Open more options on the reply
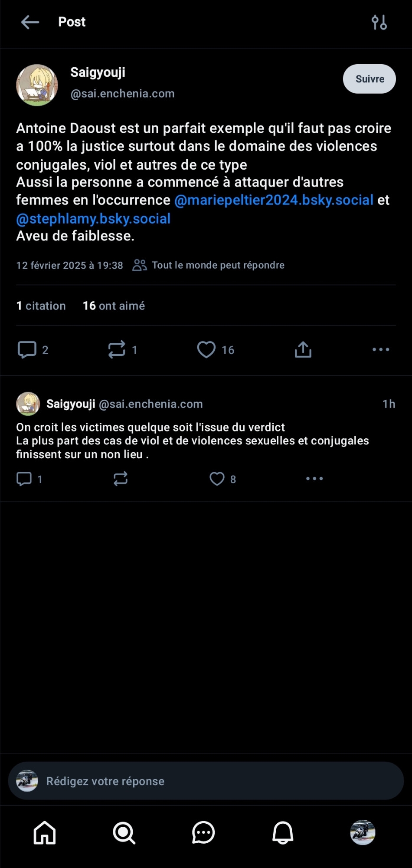Screen dimensions: 412x868 (314, 479)
